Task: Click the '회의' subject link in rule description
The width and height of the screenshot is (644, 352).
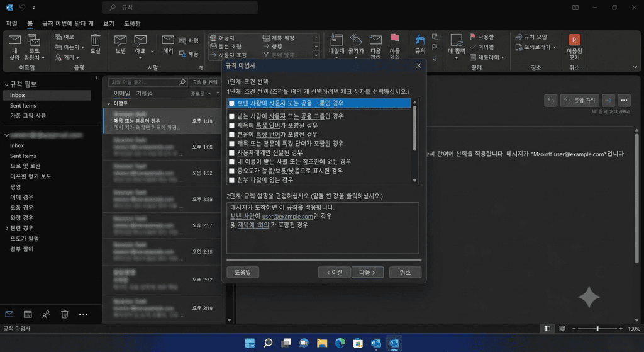Action: click(x=253, y=225)
